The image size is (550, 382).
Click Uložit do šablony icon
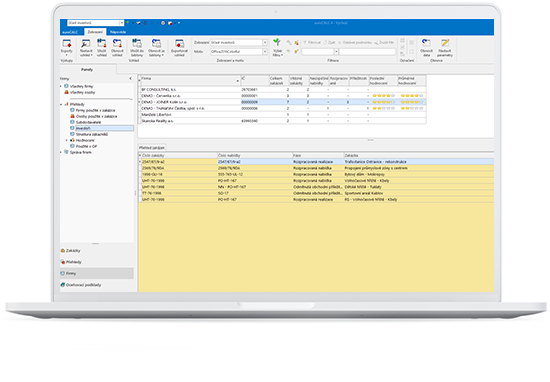coord(137,43)
